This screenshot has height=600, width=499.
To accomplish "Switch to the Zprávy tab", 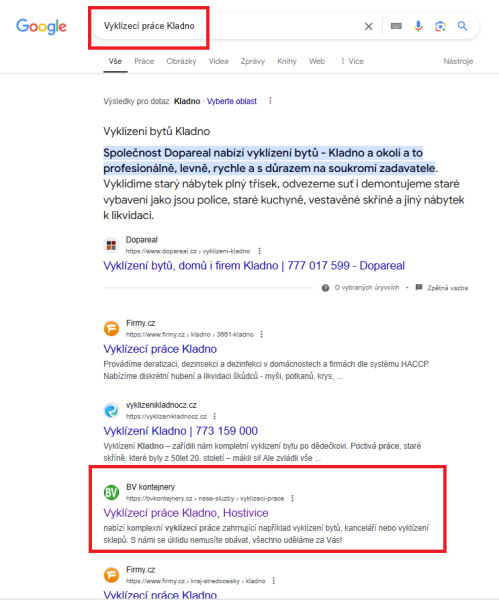I will click(253, 61).
